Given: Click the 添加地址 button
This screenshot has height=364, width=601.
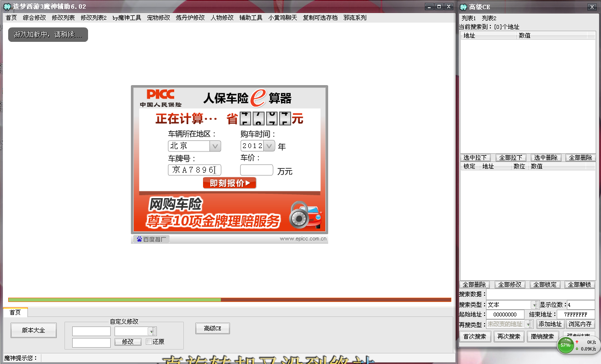Looking at the screenshot, I should pos(550,324).
